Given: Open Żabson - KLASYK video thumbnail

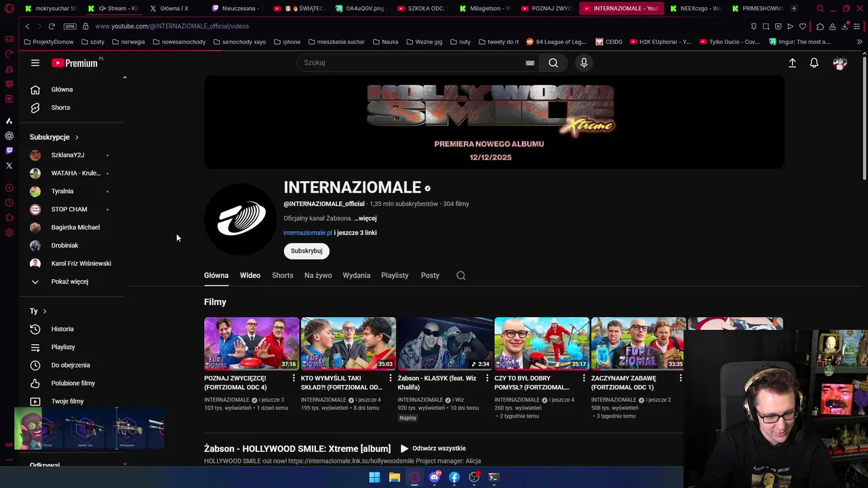Looking at the screenshot, I should pos(445,344).
